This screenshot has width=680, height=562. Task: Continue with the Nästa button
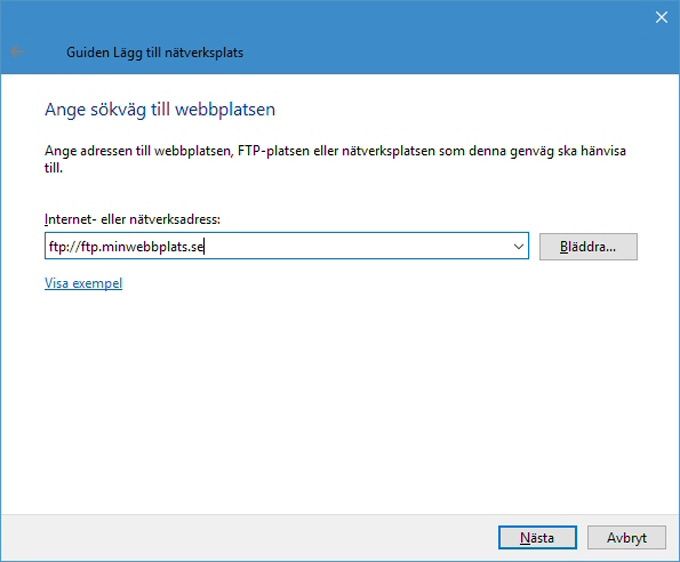[x=537, y=538]
